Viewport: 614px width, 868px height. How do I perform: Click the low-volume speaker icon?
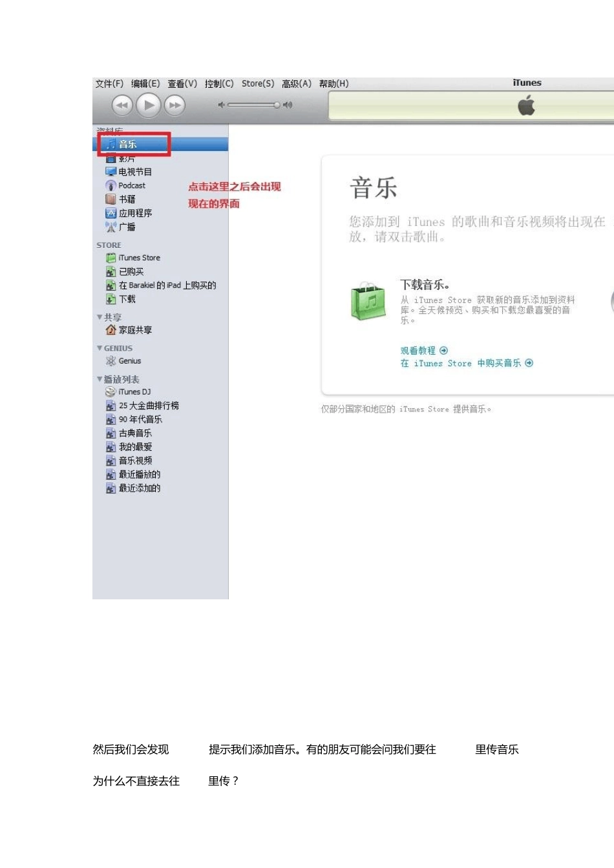click(221, 105)
